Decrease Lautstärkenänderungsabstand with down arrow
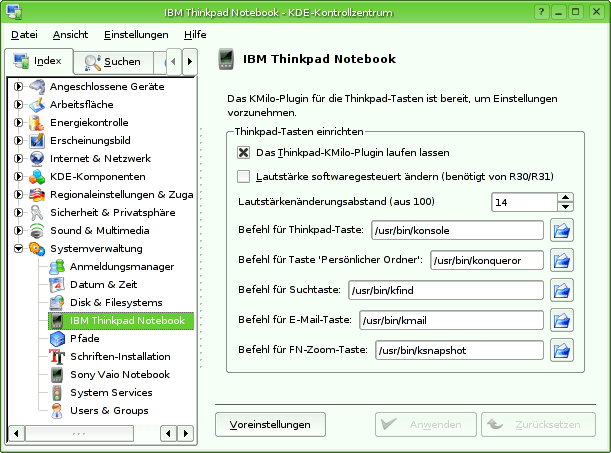This screenshot has width=611, height=453. pos(565,207)
